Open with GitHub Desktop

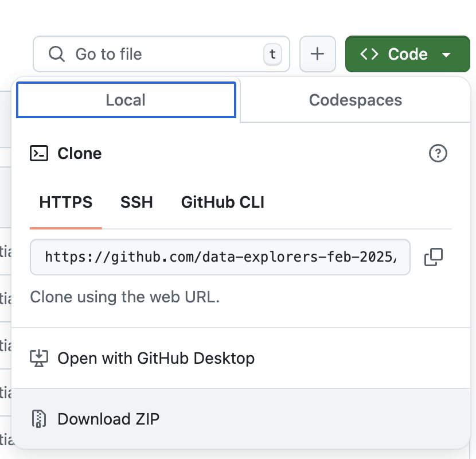(x=241, y=358)
